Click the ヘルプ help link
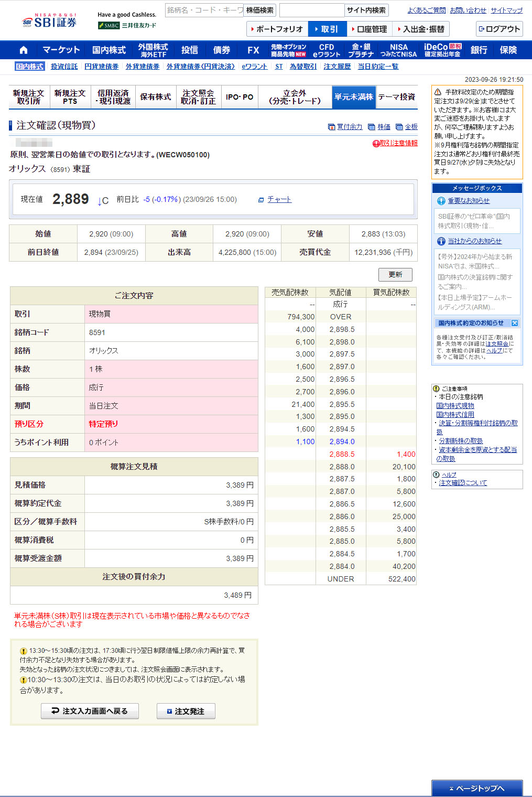This screenshot has width=532, height=797. tap(449, 475)
